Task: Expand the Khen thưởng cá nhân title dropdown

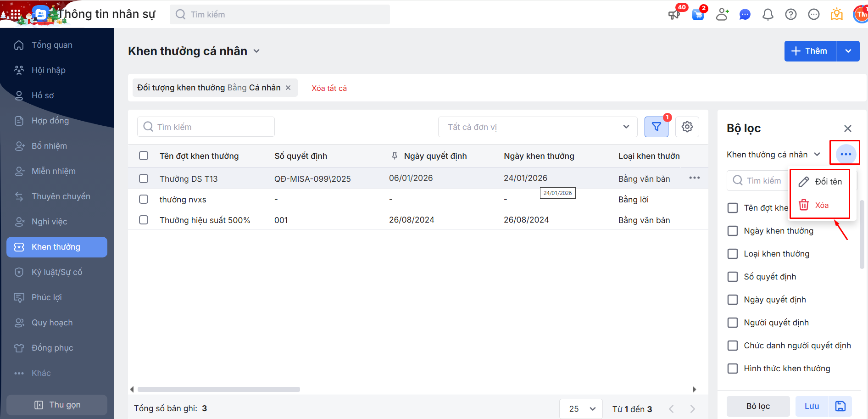Action: coord(256,51)
